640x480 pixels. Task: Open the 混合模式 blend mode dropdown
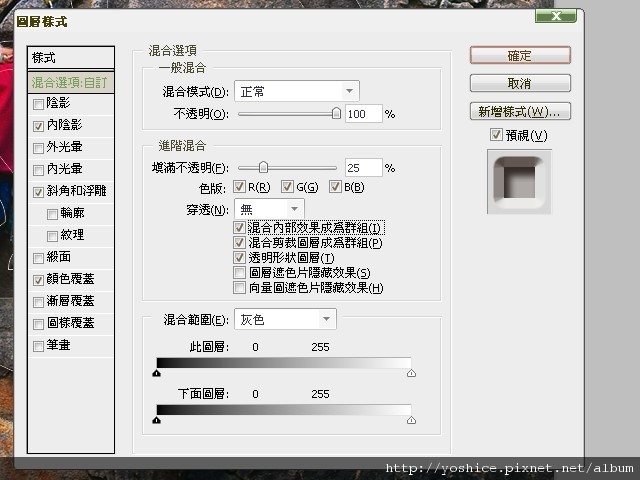[297, 91]
